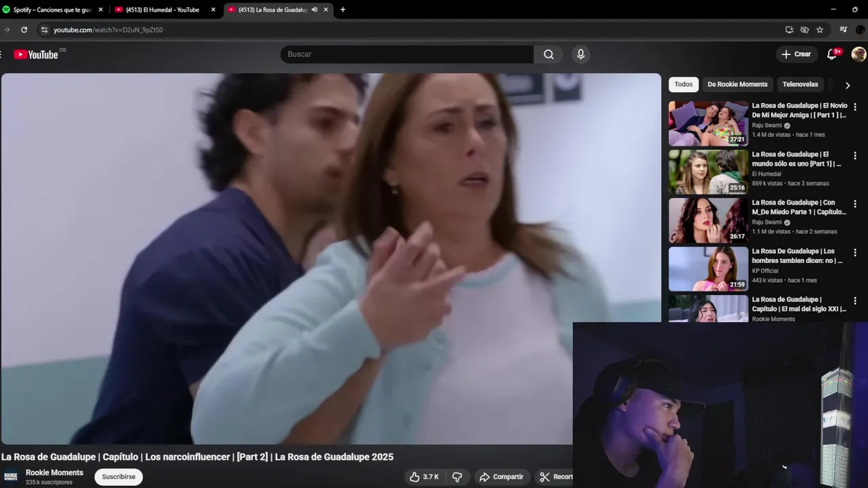Select the De Rookie Moments chip
The image size is (868, 488).
(x=737, y=85)
